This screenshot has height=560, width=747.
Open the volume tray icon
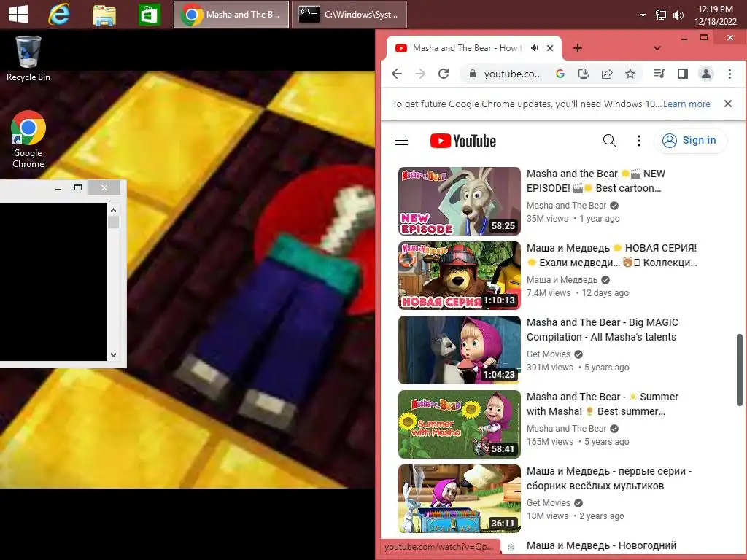click(678, 15)
